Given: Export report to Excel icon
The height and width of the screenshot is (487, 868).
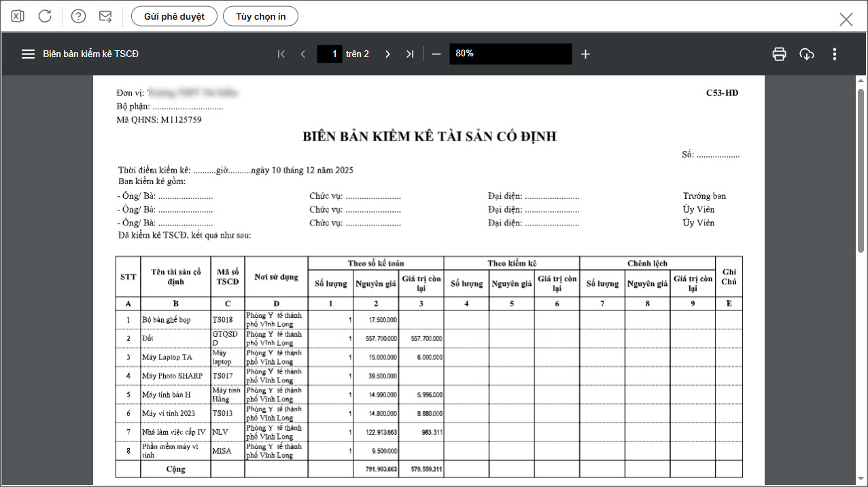Looking at the screenshot, I should (18, 16).
